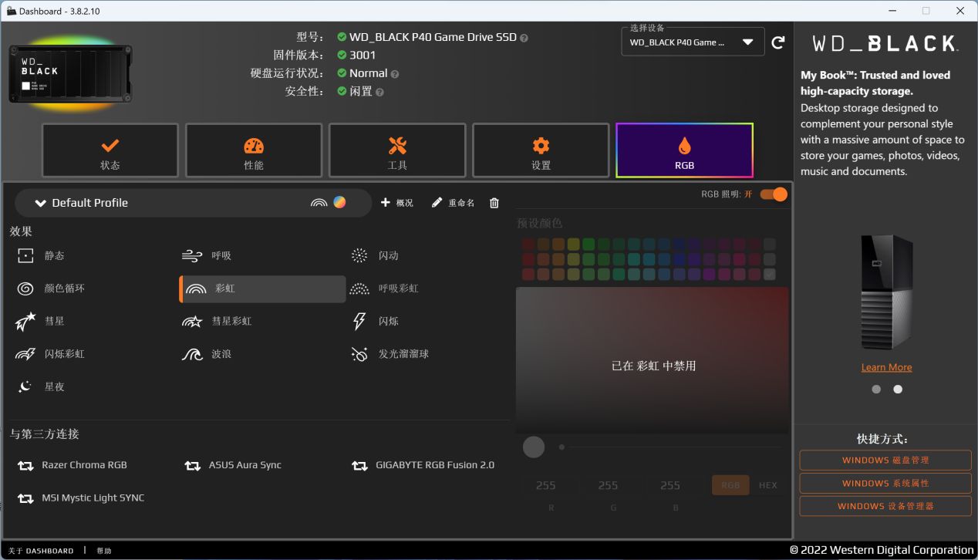
Task: Pick the 发光溜溜球 glowing yo-yo effect
Action: tap(389, 354)
